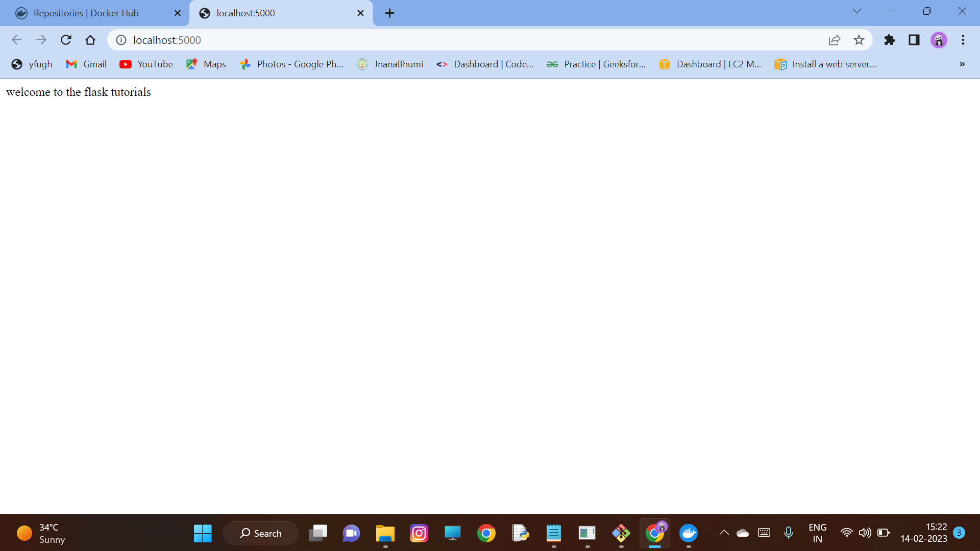This screenshot has height=551, width=980.
Task: Open the tab search dropdown arrow
Action: (857, 11)
